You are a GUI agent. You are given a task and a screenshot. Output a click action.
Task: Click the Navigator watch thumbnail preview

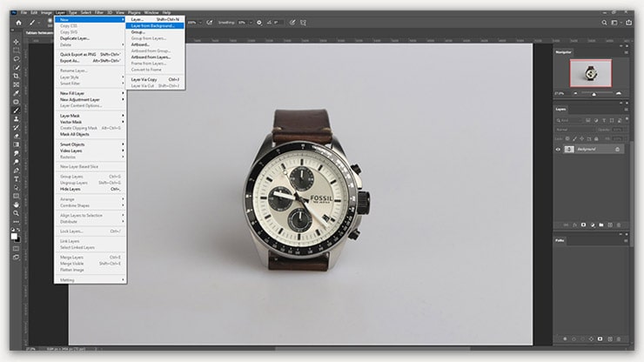[591, 73]
